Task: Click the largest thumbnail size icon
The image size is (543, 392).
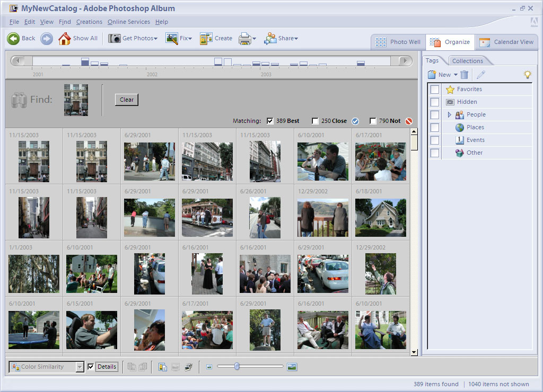Action: pos(292,367)
